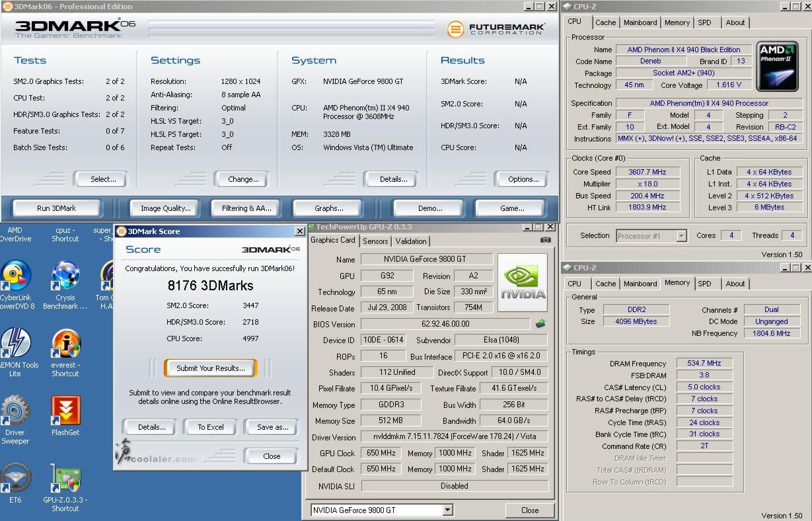Click the GPU-Z title bar icon

tap(311, 227)
